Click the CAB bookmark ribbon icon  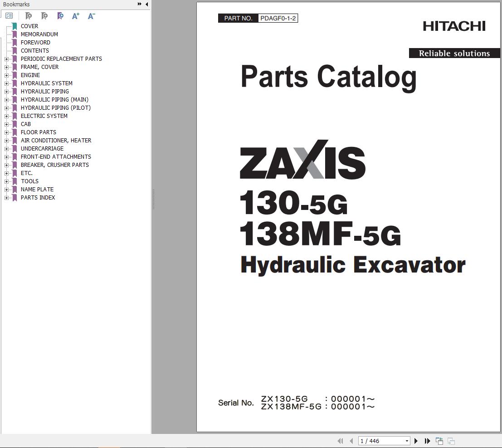point(15,124)
